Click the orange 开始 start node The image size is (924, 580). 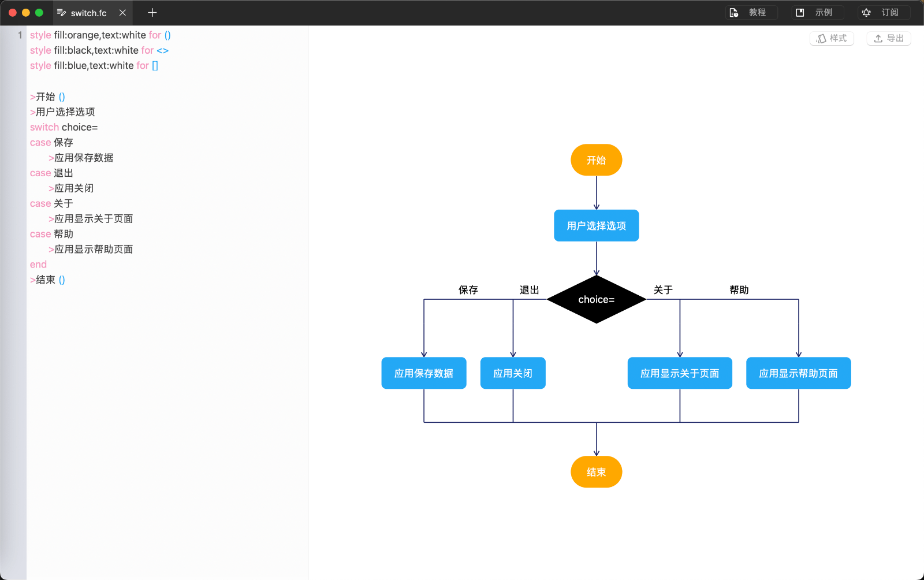point(596,160)
